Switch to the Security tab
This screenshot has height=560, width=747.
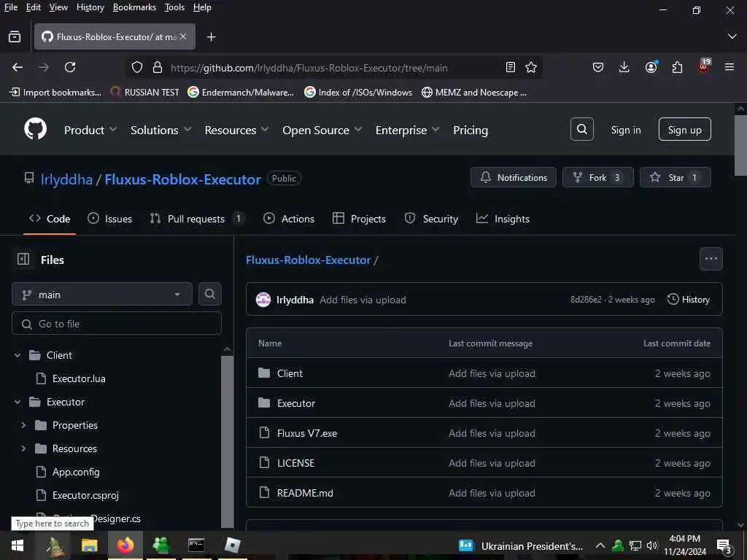431,219
